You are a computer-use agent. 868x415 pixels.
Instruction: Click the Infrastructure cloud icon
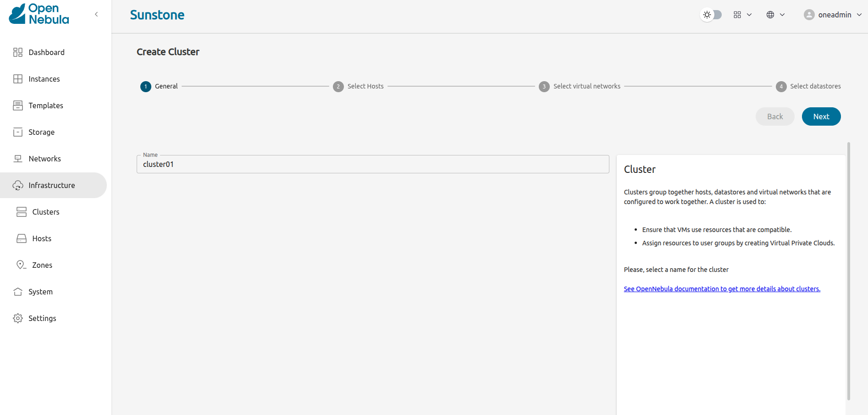[18, 185]
